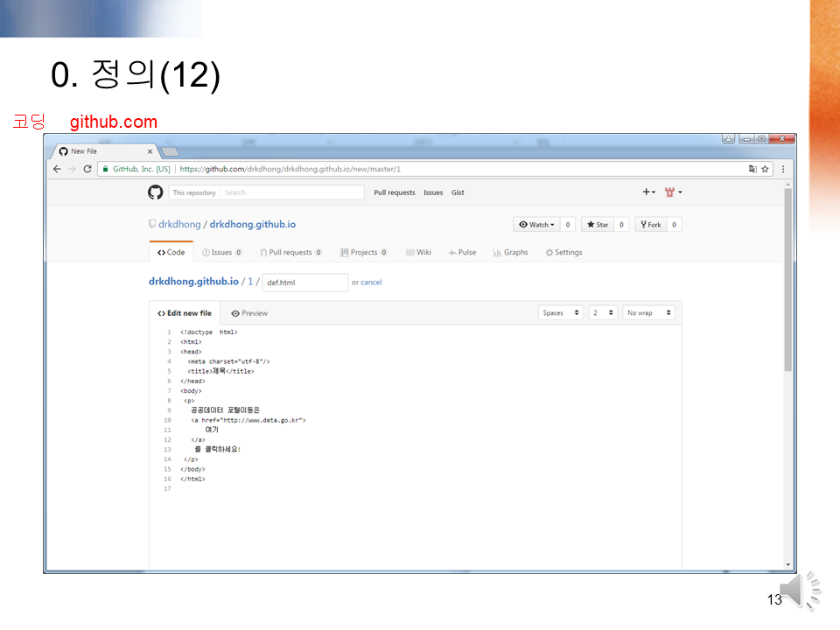Click the URL in the address bar
The width and height of the screenshot is (840, 630).
pyautogui.click(x=290, y=169)
